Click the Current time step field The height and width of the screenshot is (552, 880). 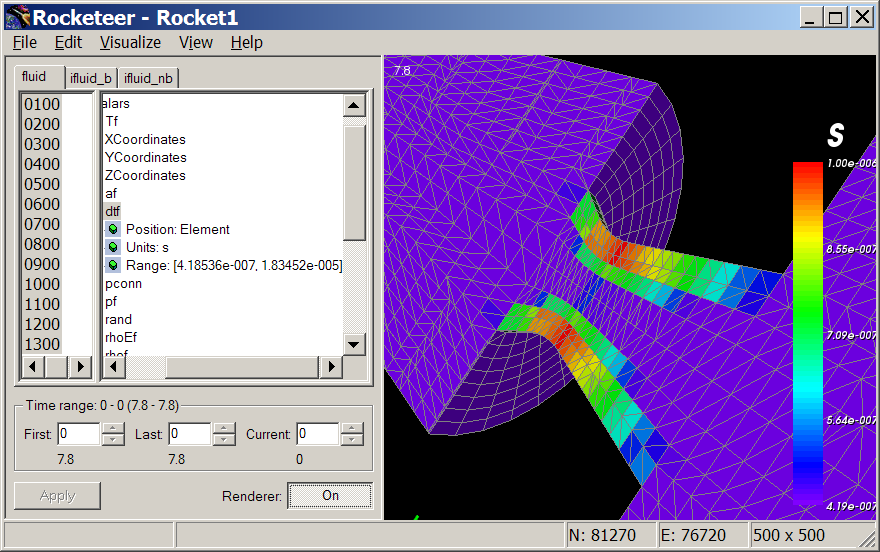[318, 434]
